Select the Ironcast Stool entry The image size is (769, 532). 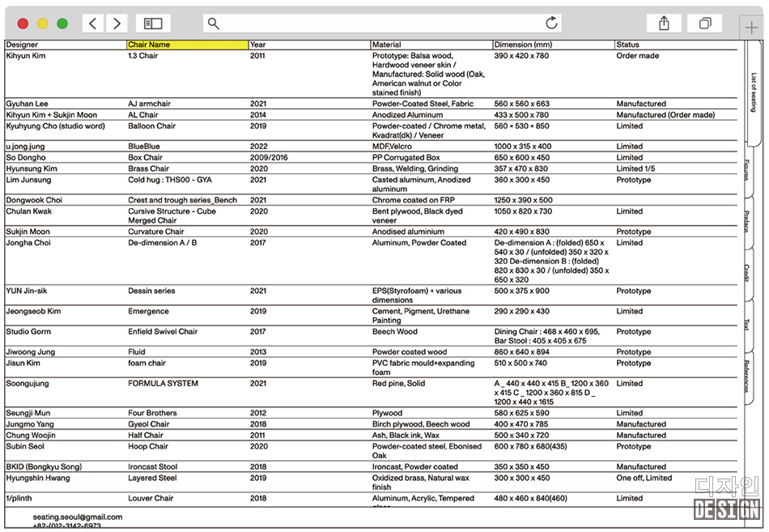pos(152,466)
